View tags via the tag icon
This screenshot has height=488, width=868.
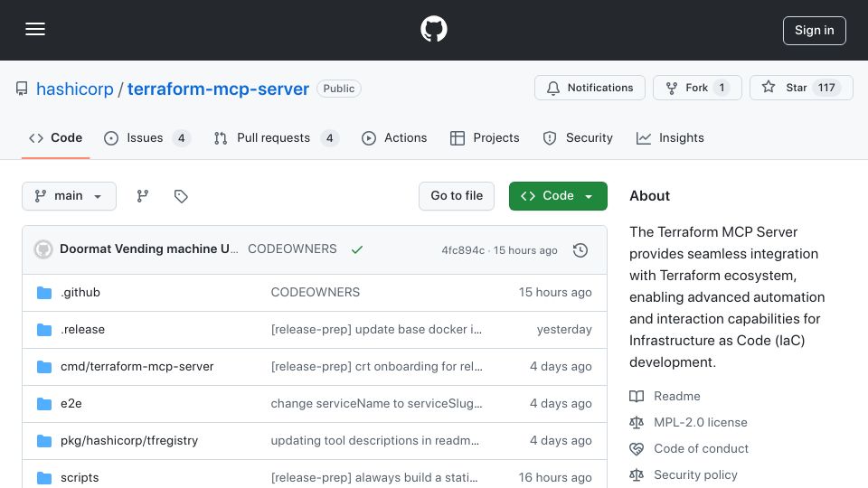(181, 196)
